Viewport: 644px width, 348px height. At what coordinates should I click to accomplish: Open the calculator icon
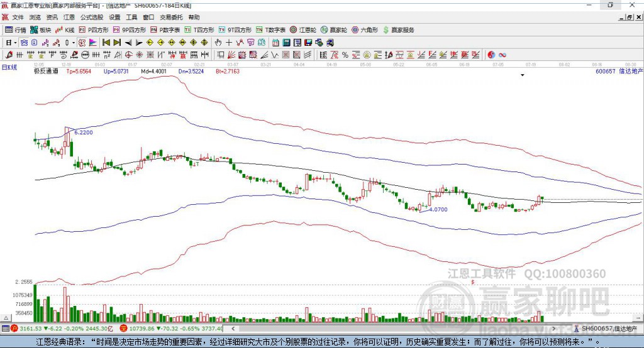coord(286,43)
